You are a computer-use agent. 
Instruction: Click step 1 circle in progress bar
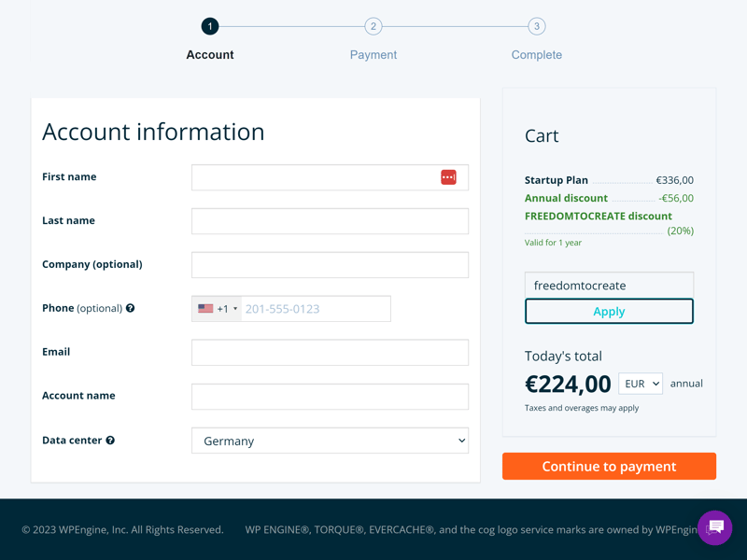coord(210,26)
